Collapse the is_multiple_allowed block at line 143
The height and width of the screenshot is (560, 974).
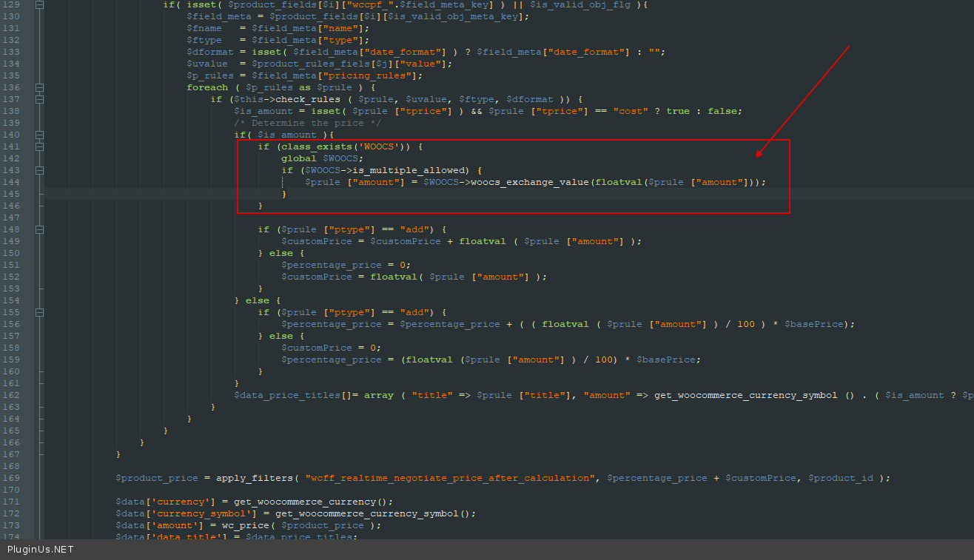click(x=40, y=170)
